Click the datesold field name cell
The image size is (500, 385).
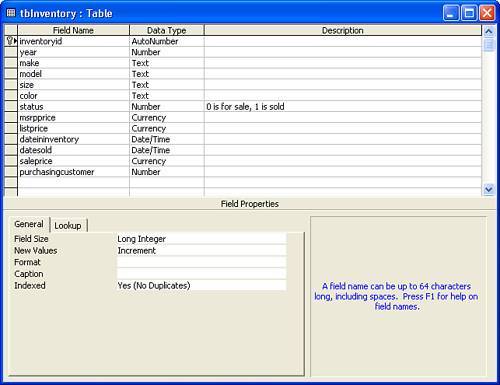point(73,150)
